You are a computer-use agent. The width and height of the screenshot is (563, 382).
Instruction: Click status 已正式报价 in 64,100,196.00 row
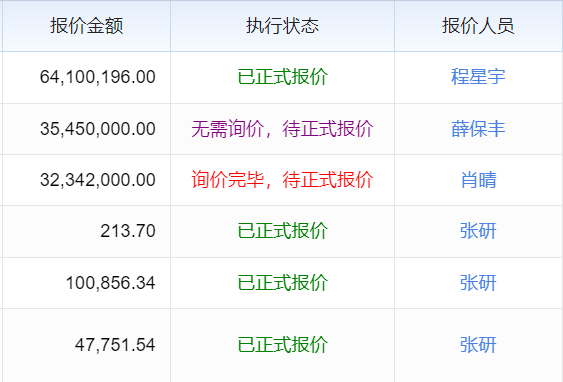pos(283,77)
